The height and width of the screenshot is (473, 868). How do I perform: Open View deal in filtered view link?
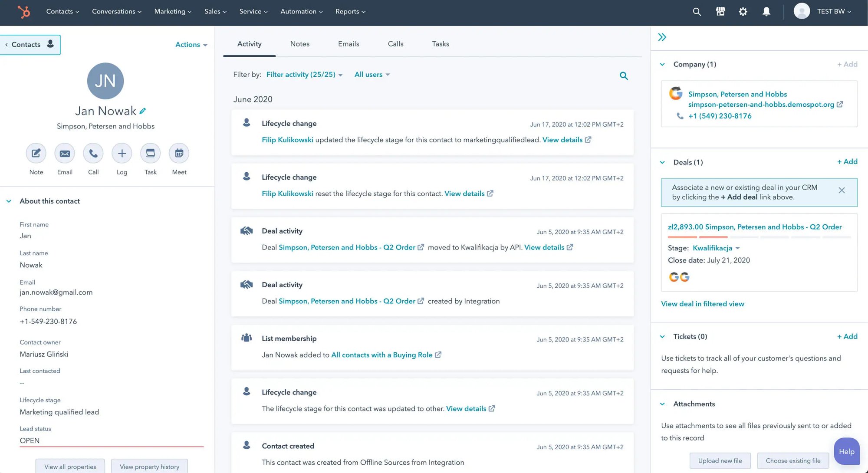pos(702,304)
